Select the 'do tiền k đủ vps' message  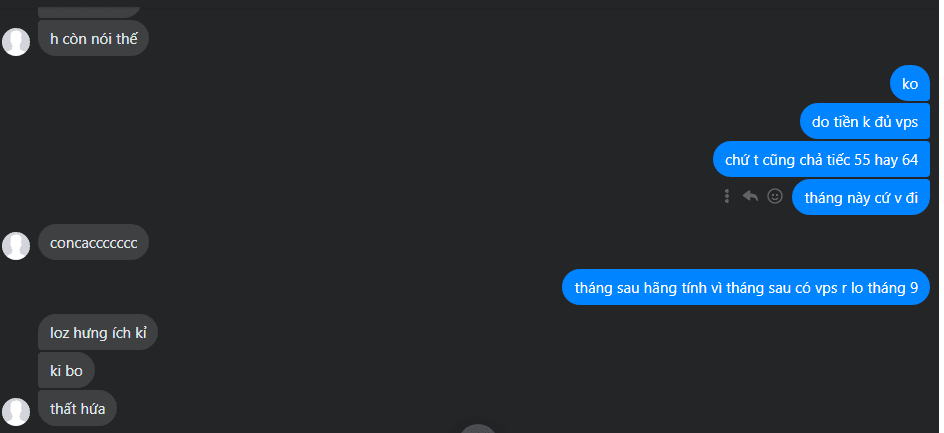865,122
